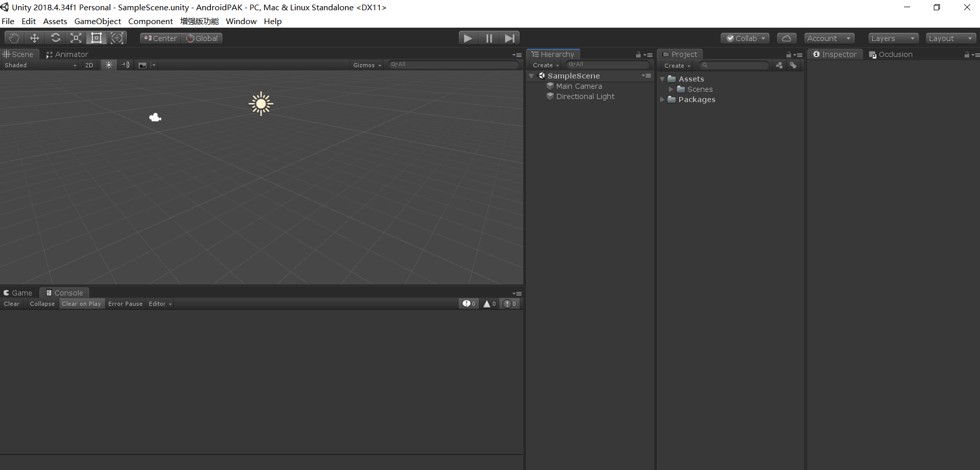Open the GameObject menu
This screenshot has height=470, width=980.
pos(98,21)
